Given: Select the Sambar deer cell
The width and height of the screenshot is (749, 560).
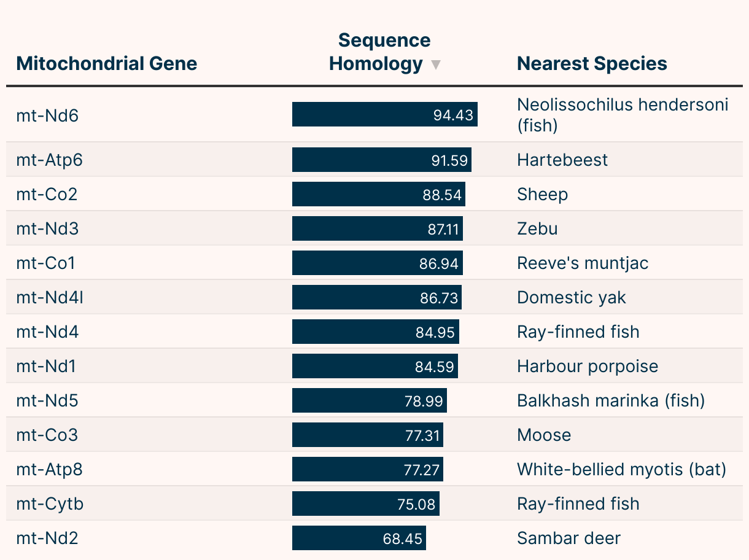Looking at the screenshot, I should coord(569,539).
